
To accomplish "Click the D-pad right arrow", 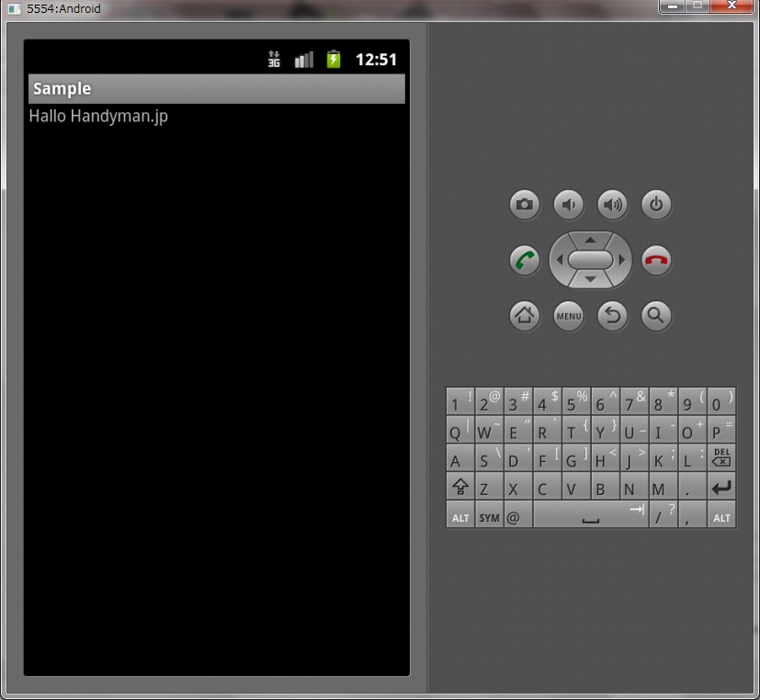I will [x=622, y=260].
